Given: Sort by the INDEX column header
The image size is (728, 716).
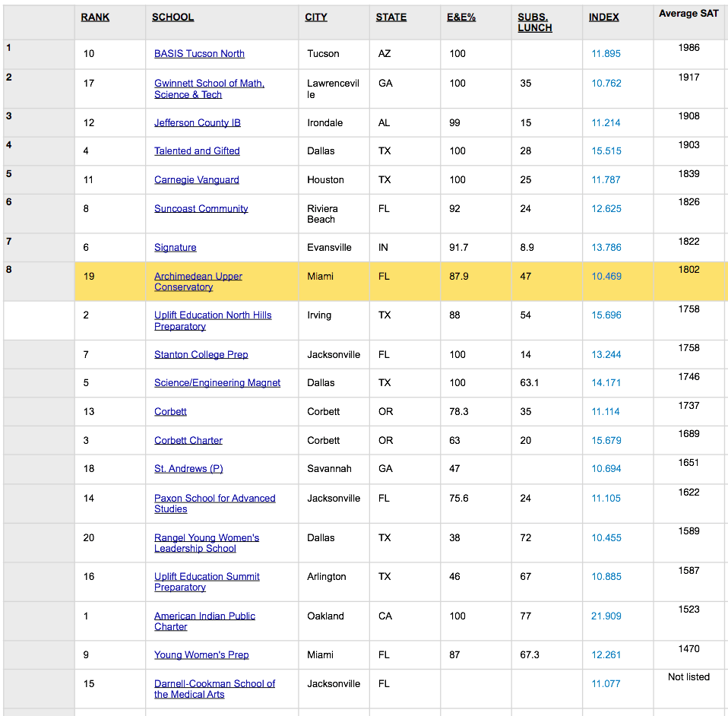Looking at the screenshot, I should (603, 17).
